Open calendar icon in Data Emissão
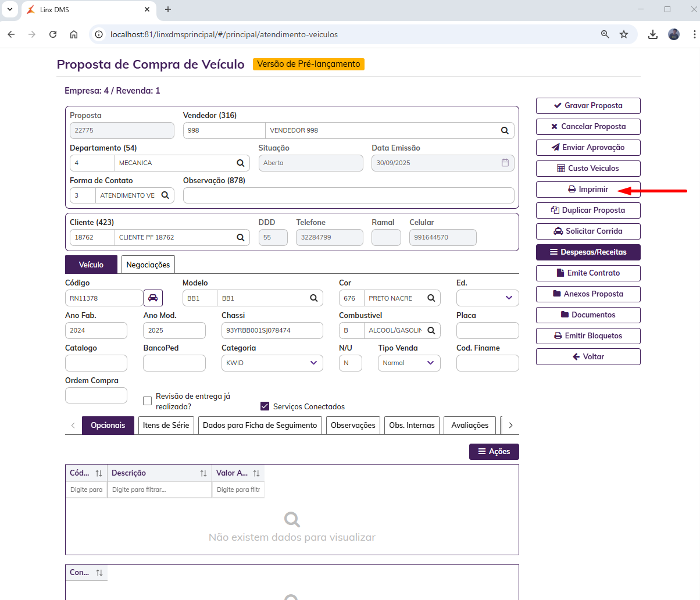 click(505, 163)
